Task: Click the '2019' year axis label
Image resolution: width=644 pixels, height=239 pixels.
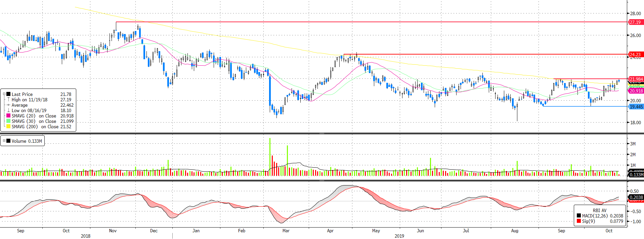Action: point(399,236)
